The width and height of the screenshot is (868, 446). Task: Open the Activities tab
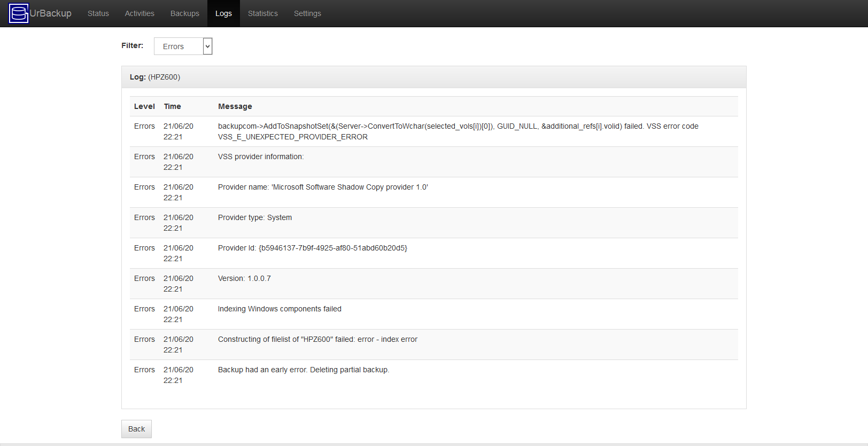139,13
